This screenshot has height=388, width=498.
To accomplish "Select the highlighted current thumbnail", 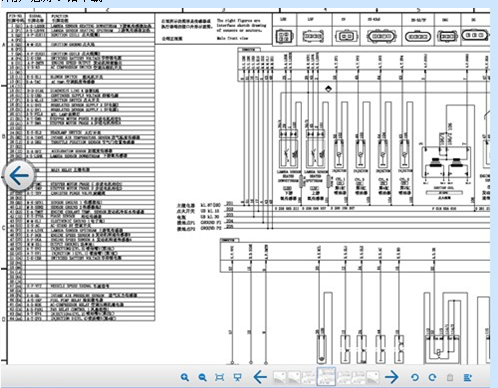I will click(326, 376).
